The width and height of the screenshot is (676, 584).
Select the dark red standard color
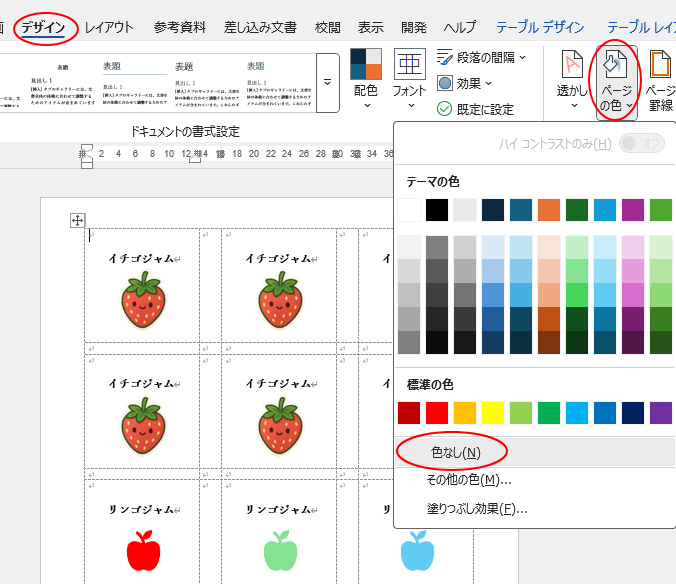coord(409,413)
